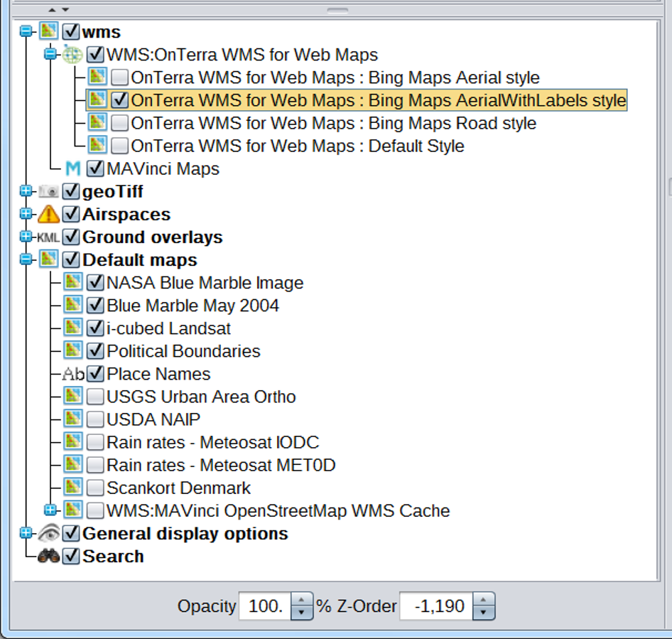The image size is (672, 639).
Task: Select Bing Maps Aerial style layer label
Action: coord(335,77)
